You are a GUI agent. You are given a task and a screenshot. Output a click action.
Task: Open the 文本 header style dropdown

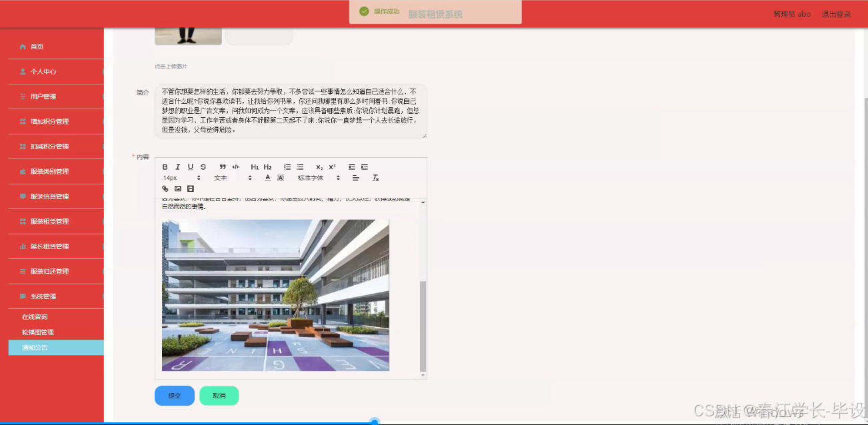[x=233, y=178]
